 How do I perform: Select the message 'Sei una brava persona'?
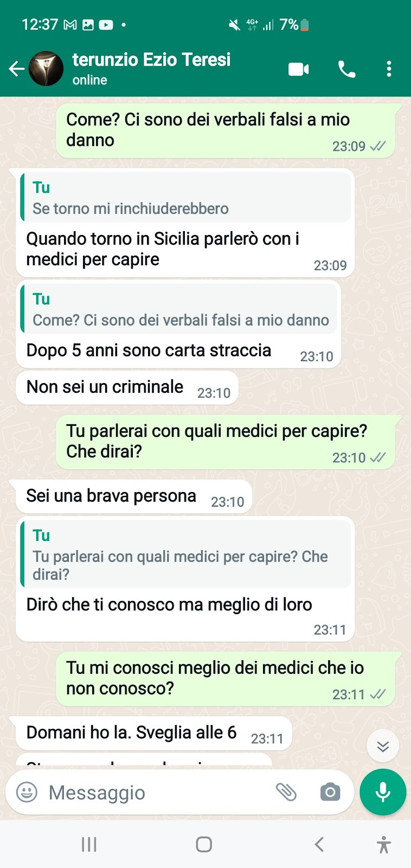pyautogui.click(x=134, y=496)
